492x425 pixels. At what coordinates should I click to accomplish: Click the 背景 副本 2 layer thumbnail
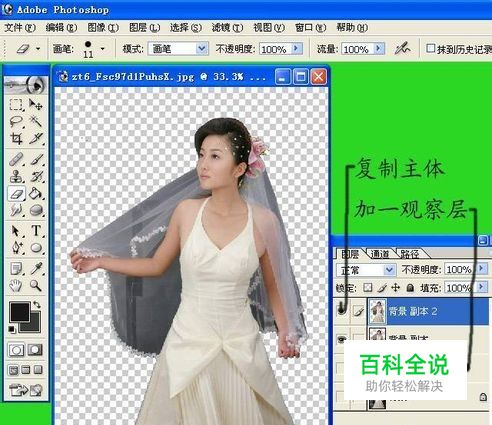(x=378, y=311)
